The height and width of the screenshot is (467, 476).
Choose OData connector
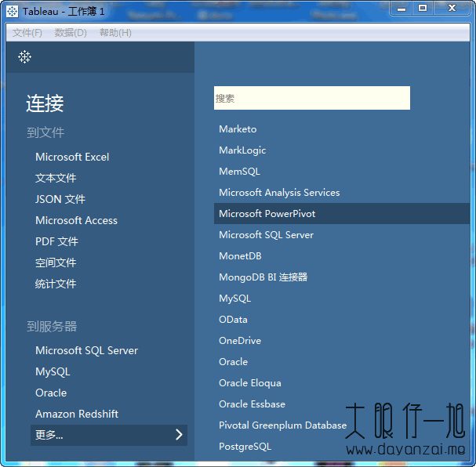coord(233,320)
